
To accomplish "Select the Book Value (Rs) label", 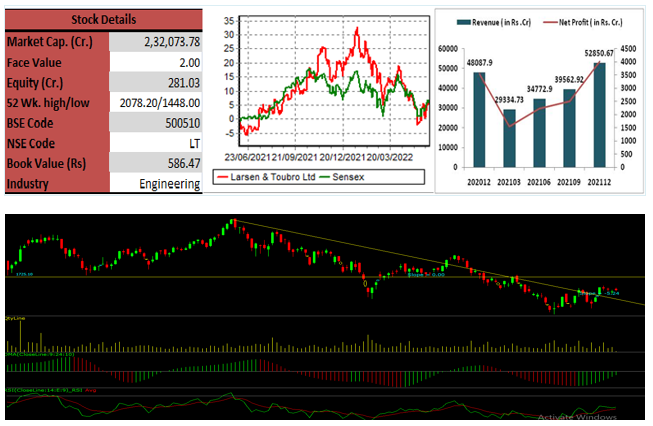I will (46, 164).
